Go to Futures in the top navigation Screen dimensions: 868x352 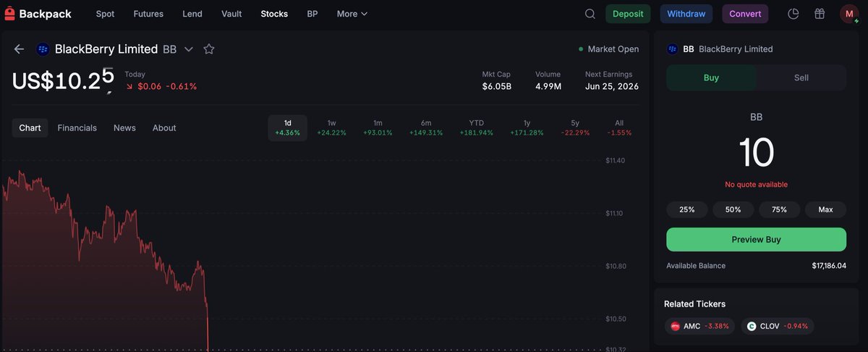(x=148, y=14)
